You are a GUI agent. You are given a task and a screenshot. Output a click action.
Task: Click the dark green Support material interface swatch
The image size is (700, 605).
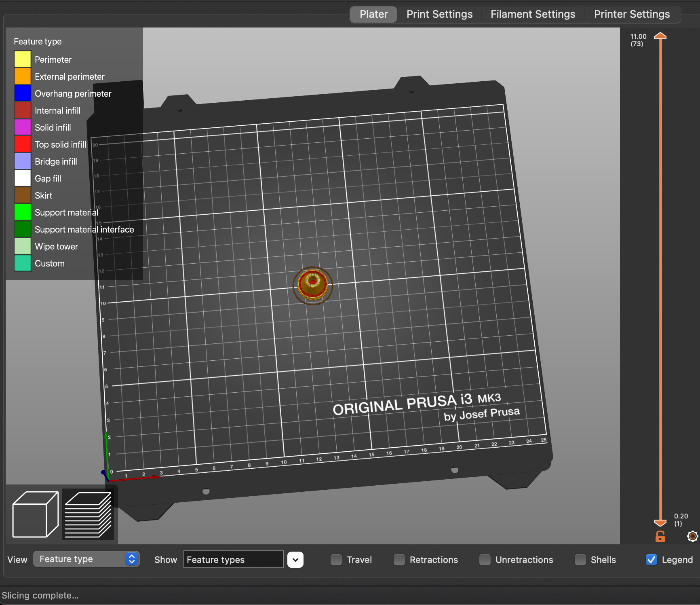pos(23,229)
